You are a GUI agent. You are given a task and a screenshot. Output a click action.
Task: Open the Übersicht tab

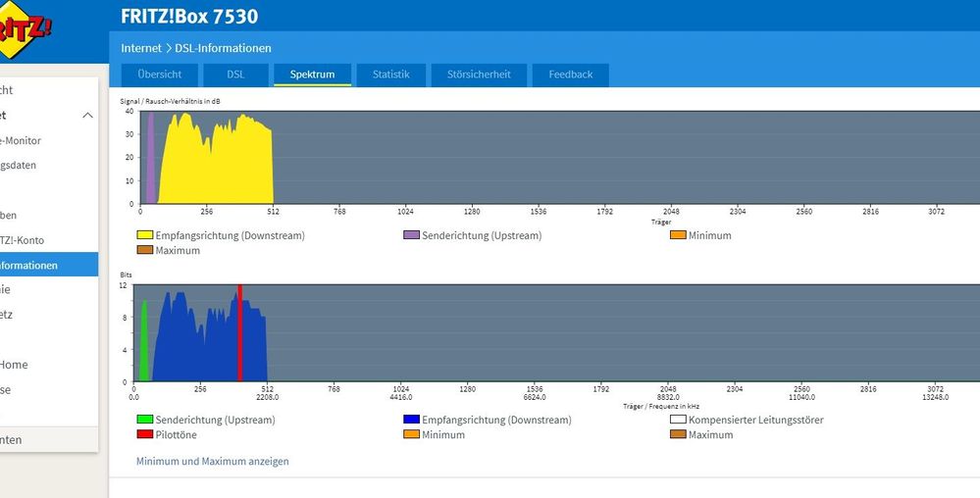159,75
